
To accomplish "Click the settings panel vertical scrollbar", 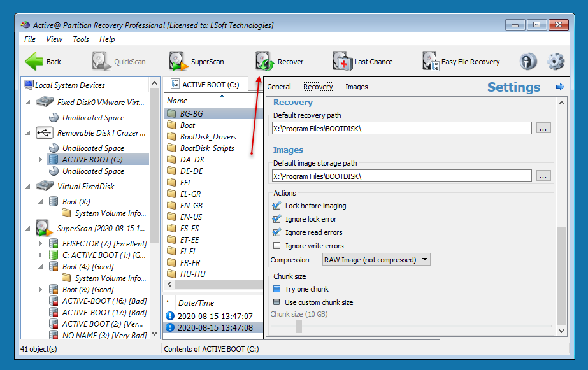I will [561, 276].
